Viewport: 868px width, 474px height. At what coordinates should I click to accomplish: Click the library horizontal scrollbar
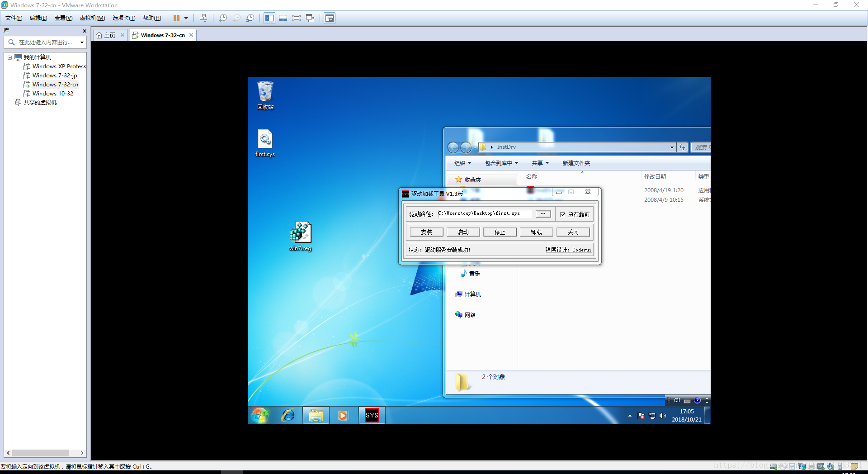click(40, 453)
